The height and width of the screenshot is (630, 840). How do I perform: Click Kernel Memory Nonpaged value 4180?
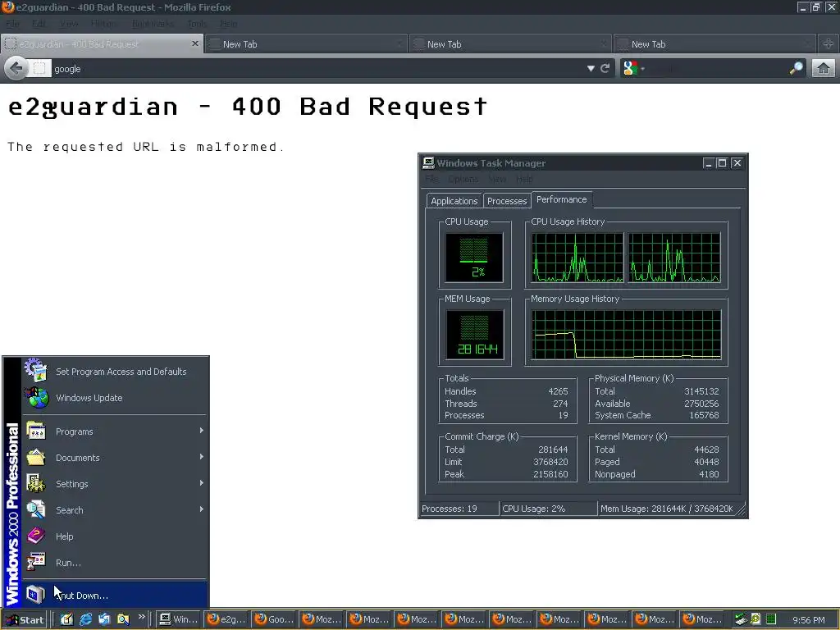tap(709, 474)
